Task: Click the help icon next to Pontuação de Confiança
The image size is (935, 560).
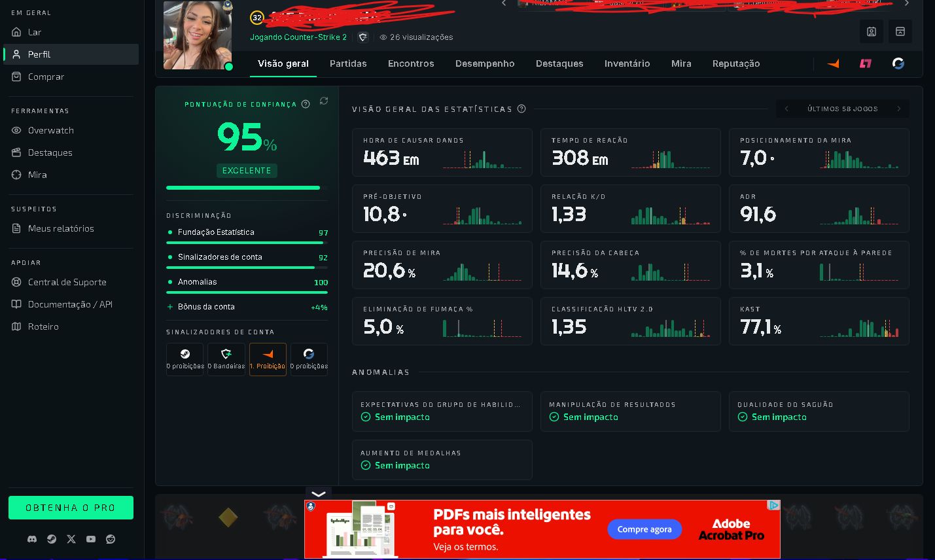Action: point(306,104)
